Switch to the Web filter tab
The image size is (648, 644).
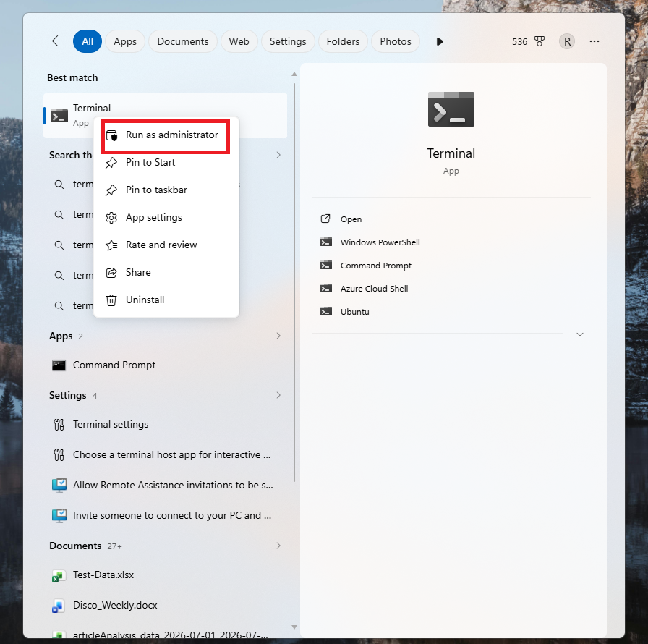pyautogui.click(x=239, y=41)
